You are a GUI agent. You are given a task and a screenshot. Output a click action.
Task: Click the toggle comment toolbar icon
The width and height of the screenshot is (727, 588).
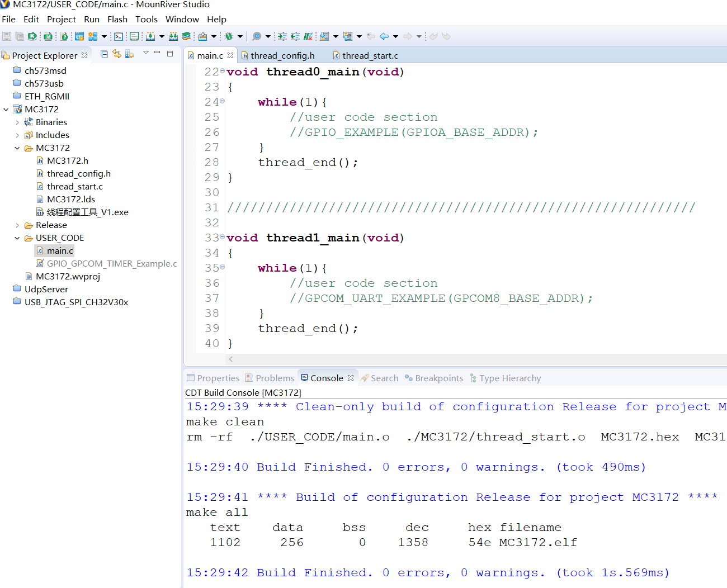(308, 36)
